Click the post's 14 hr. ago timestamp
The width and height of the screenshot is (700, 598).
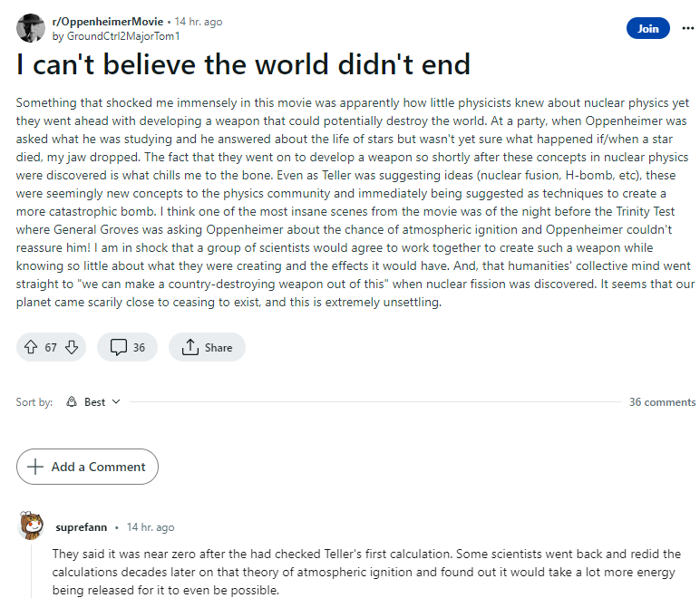point(198,22)
